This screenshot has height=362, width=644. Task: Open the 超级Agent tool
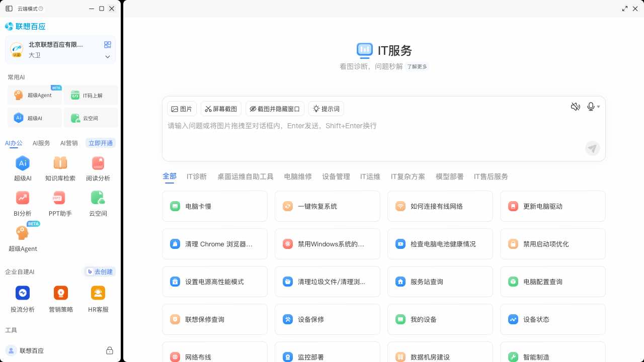point(35,95)
